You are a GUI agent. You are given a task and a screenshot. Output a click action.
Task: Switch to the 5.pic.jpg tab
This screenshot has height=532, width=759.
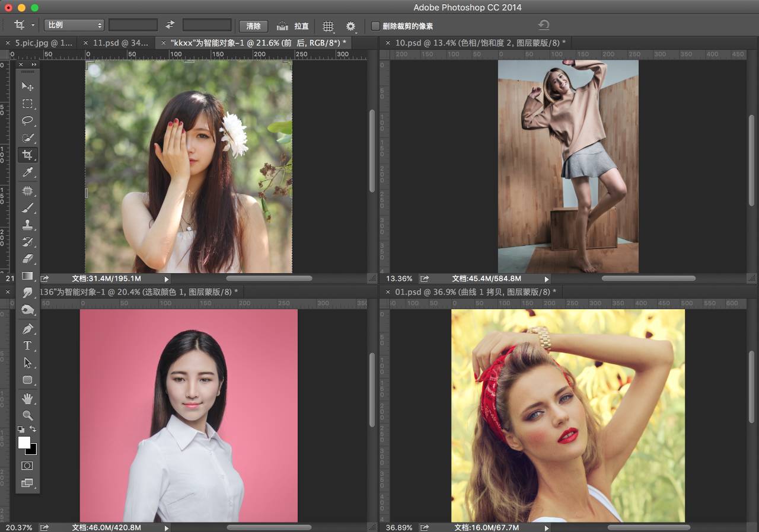[x=44, y=43]
